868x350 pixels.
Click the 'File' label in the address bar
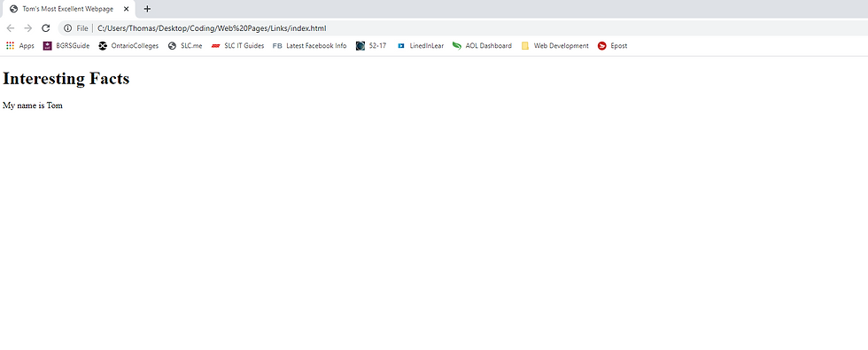click(81, 28)
